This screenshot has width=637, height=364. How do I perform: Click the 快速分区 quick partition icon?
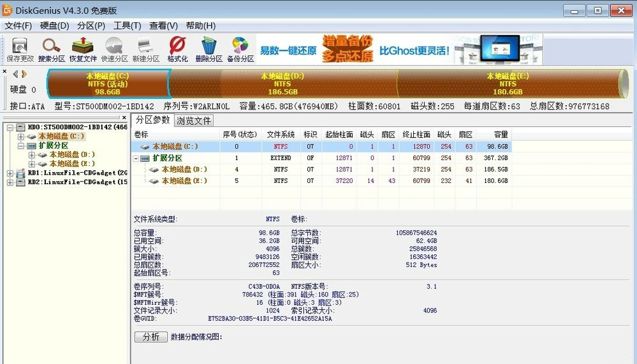tap(114, 50)
